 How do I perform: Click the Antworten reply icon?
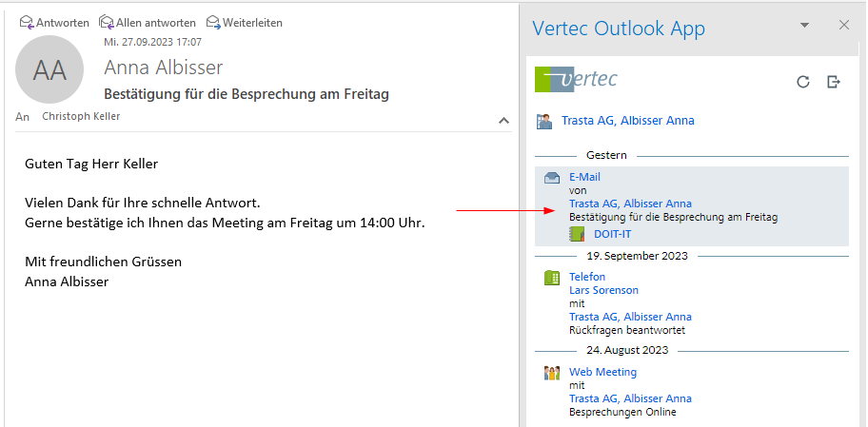click(27, 22)
